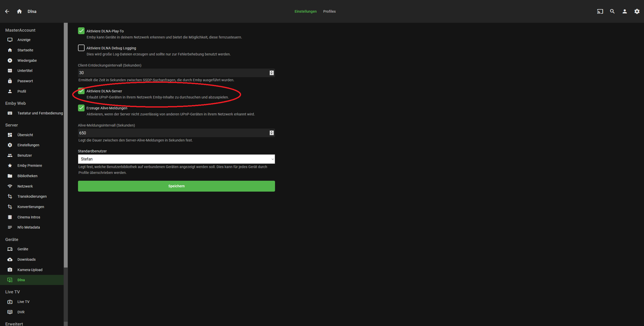Enable Aktiviere DLNA Debug Logging checkbox
Viewport: 644px width, 326px height.
coord(81,48)
